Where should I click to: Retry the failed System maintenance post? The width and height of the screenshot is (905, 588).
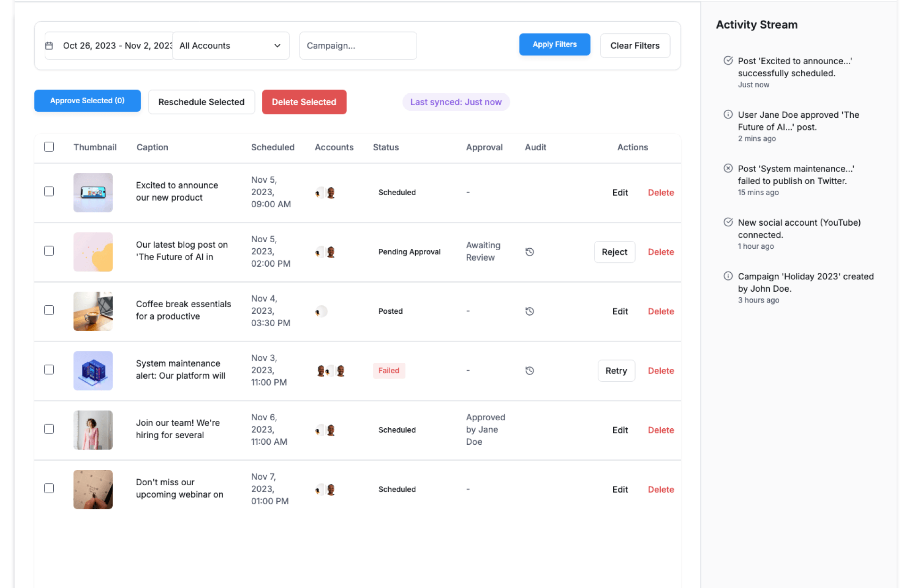pos(616,371)
